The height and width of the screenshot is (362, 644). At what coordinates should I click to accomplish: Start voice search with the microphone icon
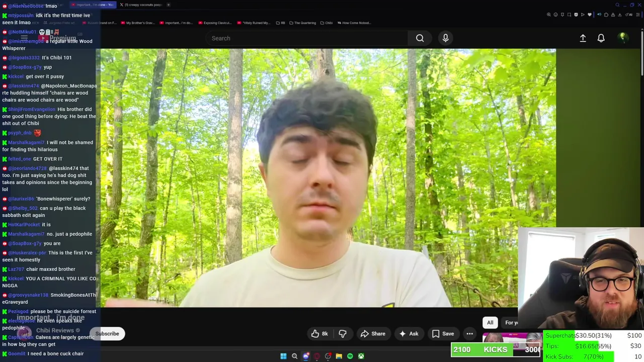445,38
